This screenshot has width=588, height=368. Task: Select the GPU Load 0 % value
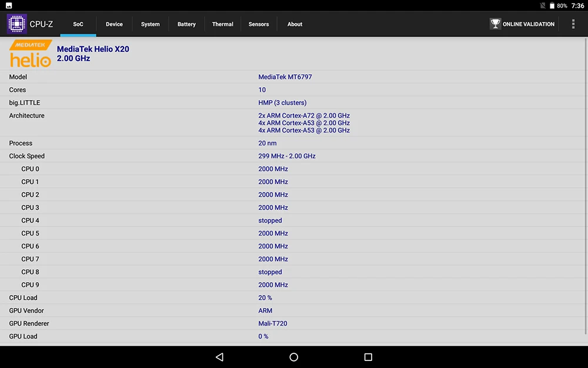(x=263, y=336)
